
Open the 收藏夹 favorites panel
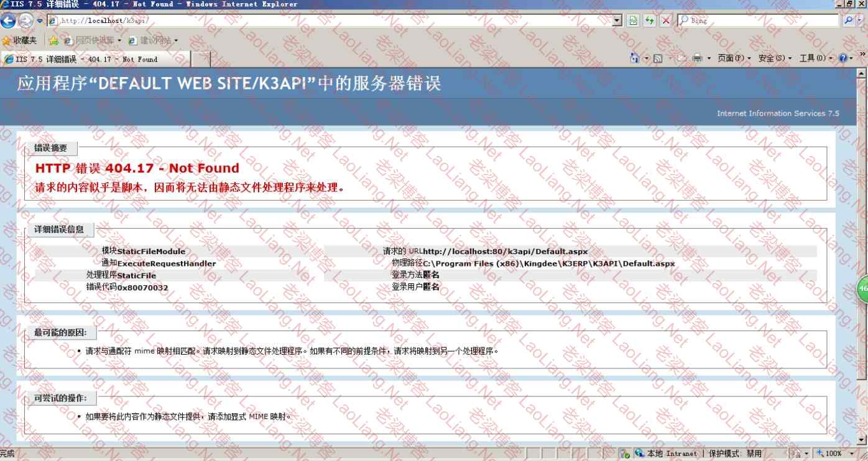click(19, 40)
